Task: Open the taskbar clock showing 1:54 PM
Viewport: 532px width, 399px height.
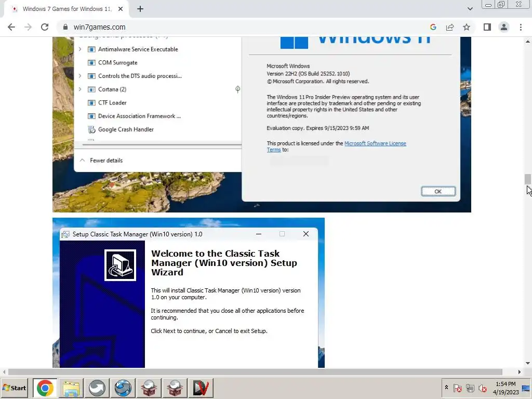Action: tap(506, 388)
